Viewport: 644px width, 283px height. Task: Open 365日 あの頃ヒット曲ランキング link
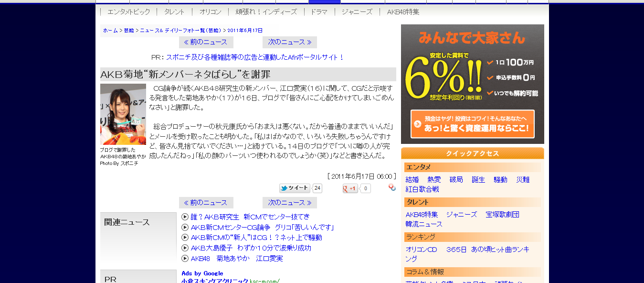pyautogui.click(x=468, y=254)
